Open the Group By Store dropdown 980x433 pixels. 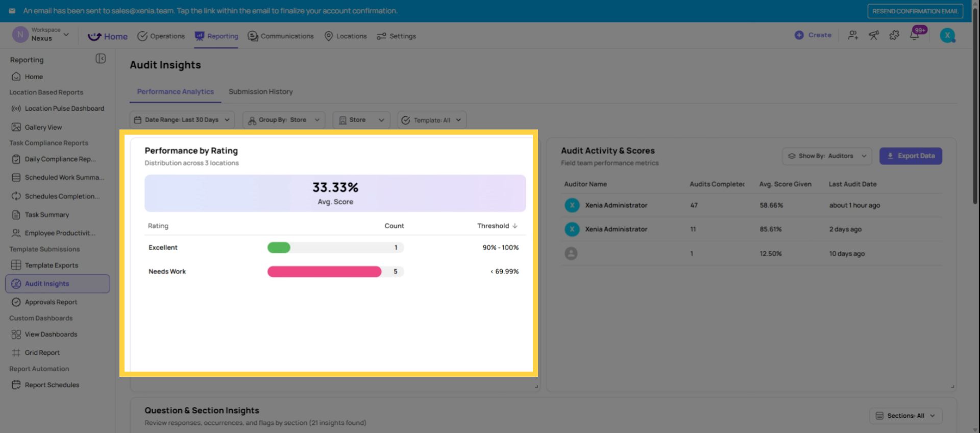(x=283, y=120)
